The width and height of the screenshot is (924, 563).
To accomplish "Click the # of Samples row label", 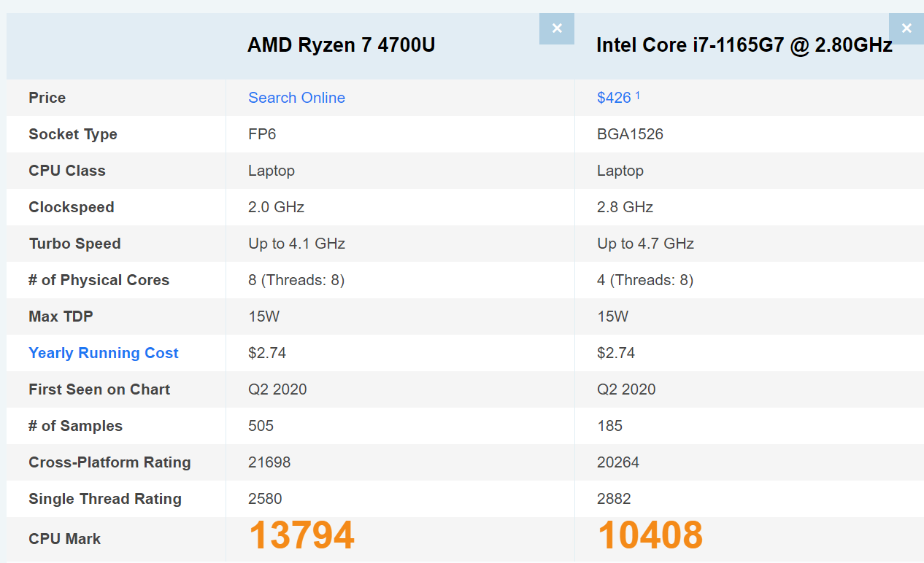I will 75,426.
